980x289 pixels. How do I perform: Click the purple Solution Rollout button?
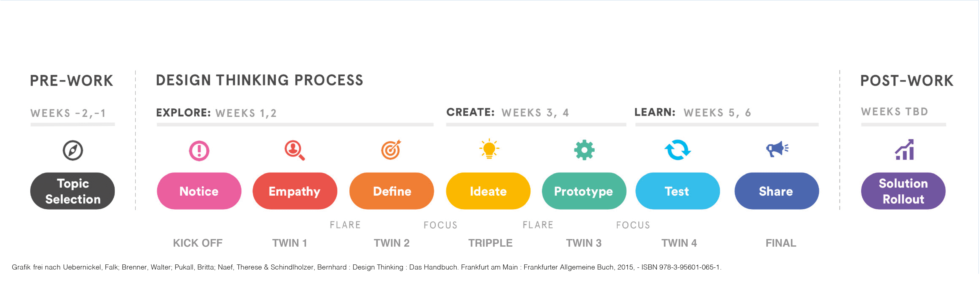903,191
